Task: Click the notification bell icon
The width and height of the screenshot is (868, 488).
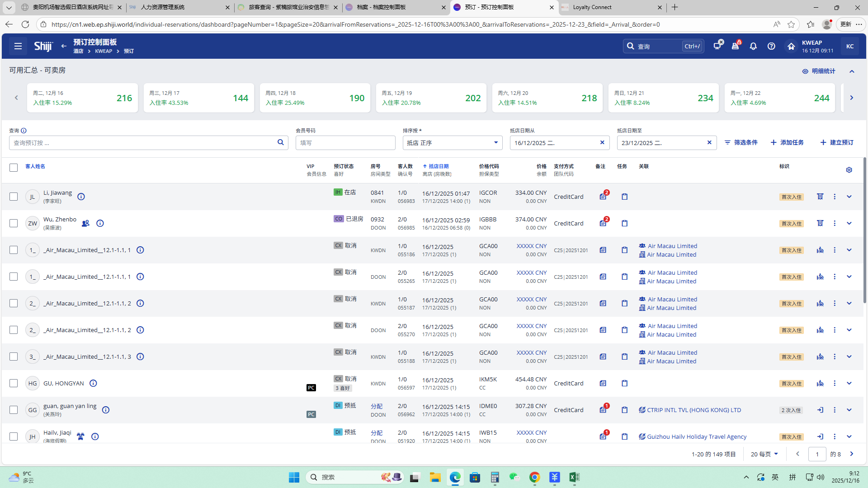Action: 753,46
